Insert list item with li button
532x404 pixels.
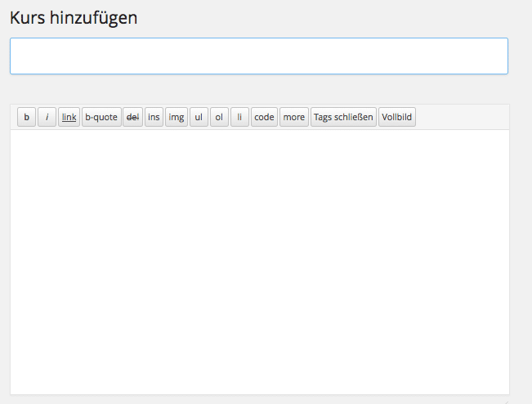point(239,117)
